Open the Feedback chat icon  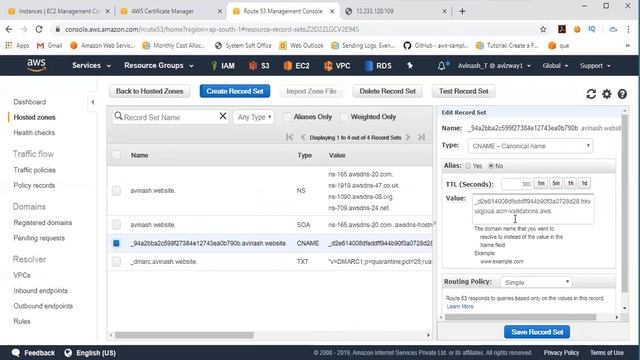tap(16, 353)
